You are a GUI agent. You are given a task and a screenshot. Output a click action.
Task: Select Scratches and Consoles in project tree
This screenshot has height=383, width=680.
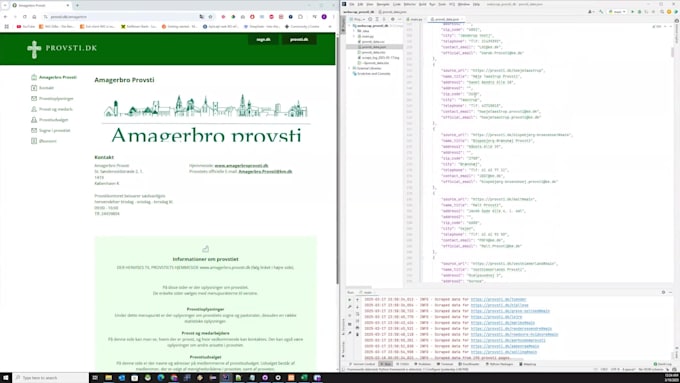click(373, 74)
